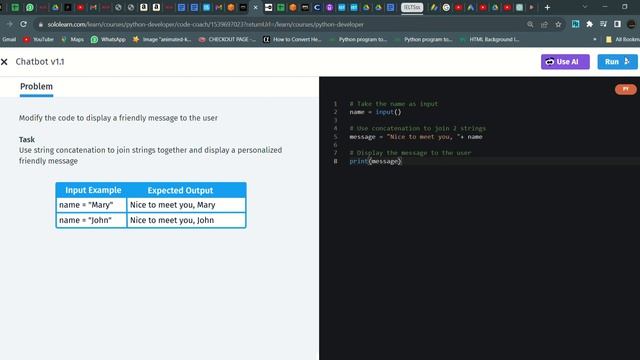640x360 pixels.
Task: Open the YouTube bookmark
Action: [x=39, y=39]
